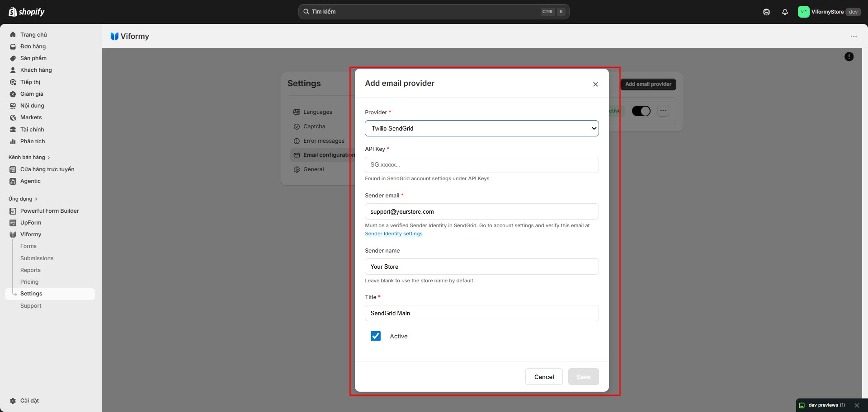868x412 pixels.
Task: Uncheck the Active checkbox
Action: 376,336
